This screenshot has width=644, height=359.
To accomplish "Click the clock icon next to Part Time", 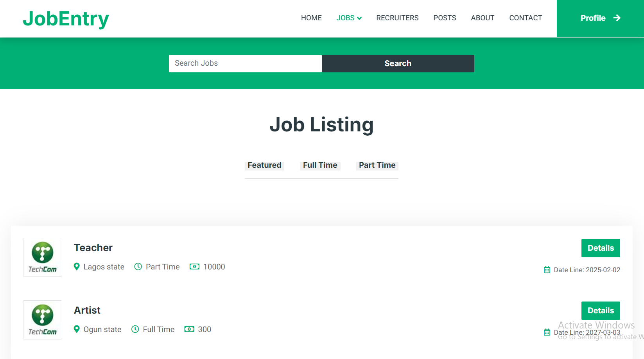I will click(x=138, y=266).
